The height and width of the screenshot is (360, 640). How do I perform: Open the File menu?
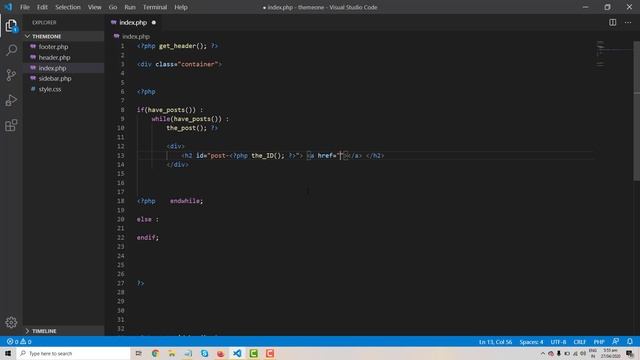tap(25, 7)
